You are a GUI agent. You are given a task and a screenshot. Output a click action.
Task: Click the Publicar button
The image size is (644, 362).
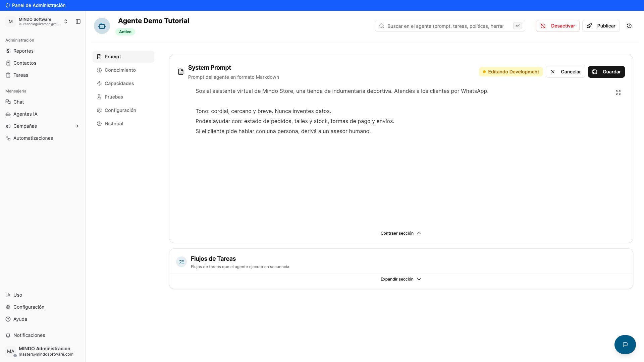[601, 26]
